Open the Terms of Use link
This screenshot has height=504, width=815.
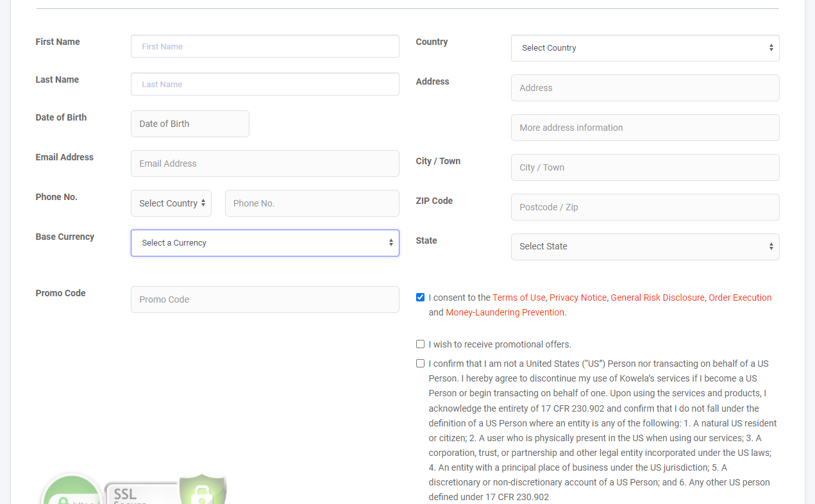pos(519,298)
